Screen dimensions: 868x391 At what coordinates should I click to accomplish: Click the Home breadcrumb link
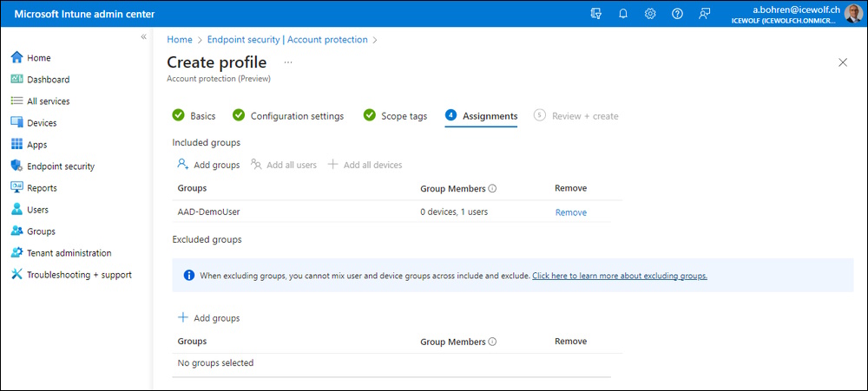(x=180, y=40)
